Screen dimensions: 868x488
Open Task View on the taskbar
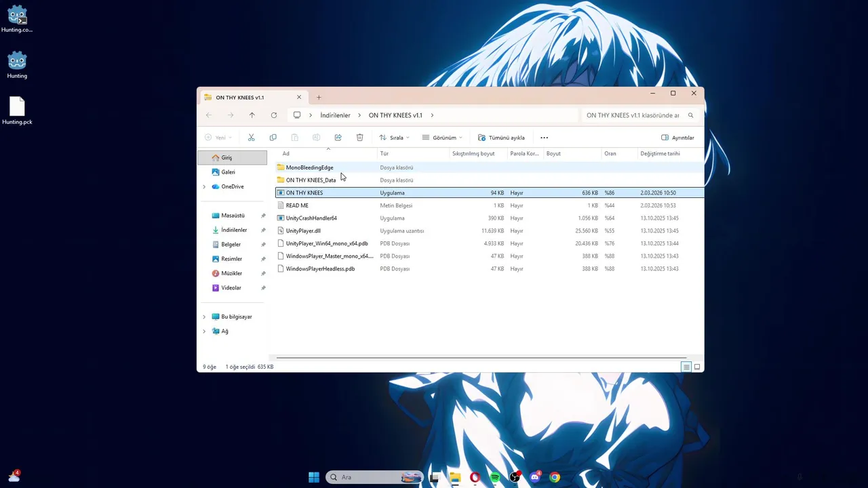435,477
